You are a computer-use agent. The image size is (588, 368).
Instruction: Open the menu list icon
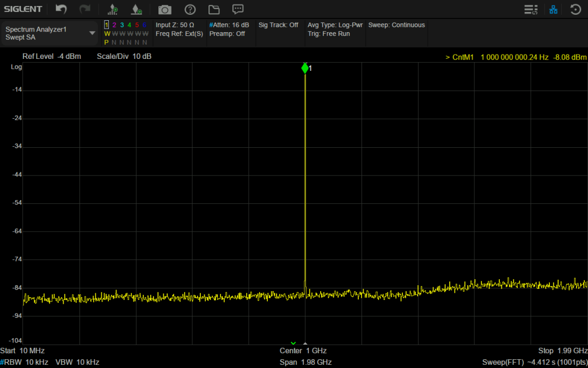pyautogui.click(x=530, y=9)
